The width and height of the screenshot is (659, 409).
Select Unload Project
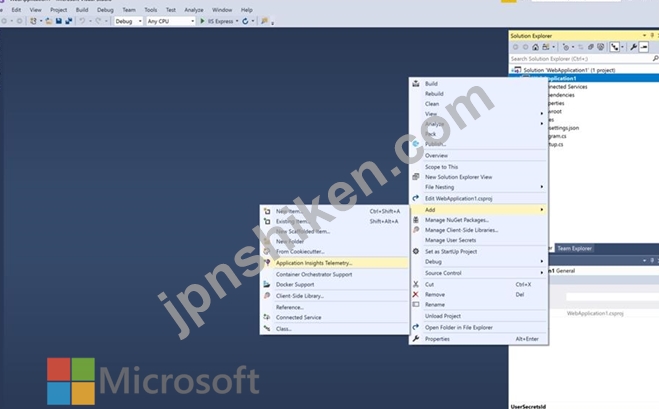pos(478,316)
